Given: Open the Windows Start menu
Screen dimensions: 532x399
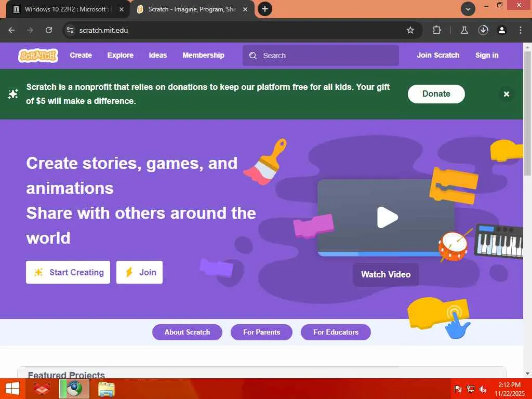Looking at the screenshot, I should click(12, 389).
